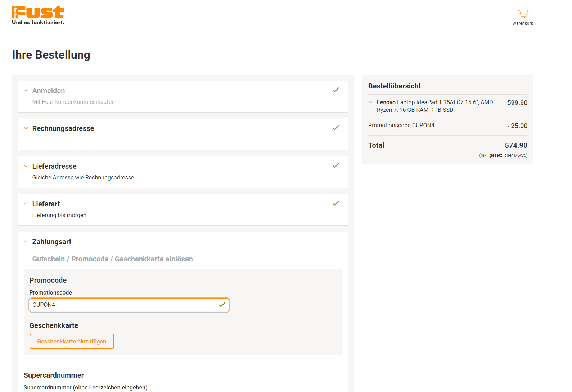Click the green checkmark beside Rechnungsadresse
This screenshot has width=572, height=392.
(335, 128)
